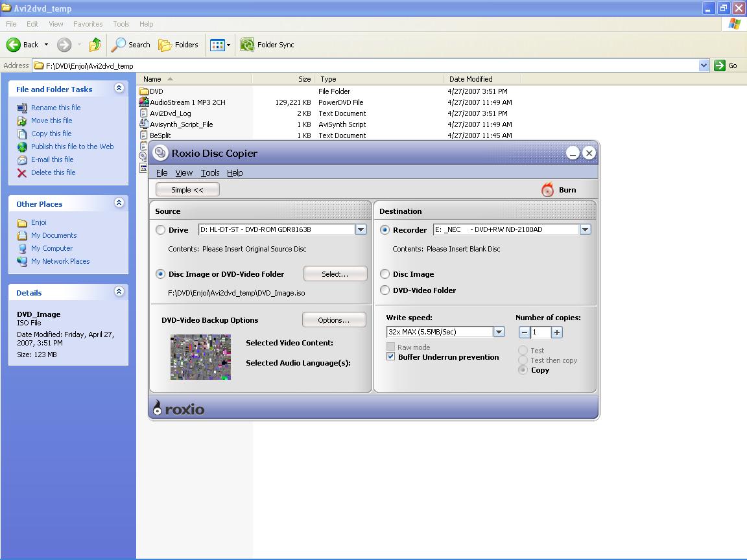Minimize the Roxio Disc Copier window
Screen dimensions: 747x560
[573, 153]
